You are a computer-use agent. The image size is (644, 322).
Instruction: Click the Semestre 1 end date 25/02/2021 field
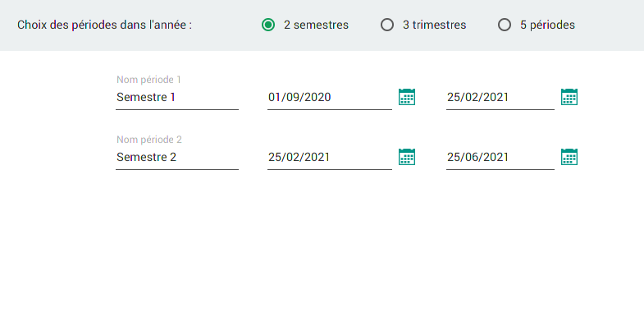click(500, 98)
